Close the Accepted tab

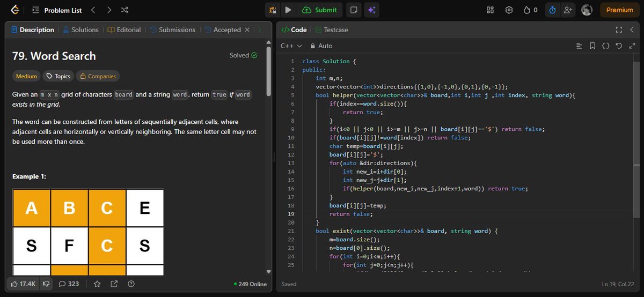tap(247, 29)
